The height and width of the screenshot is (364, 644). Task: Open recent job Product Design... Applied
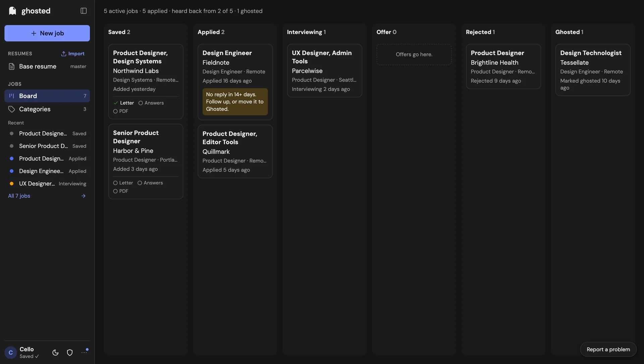(47, 158)
